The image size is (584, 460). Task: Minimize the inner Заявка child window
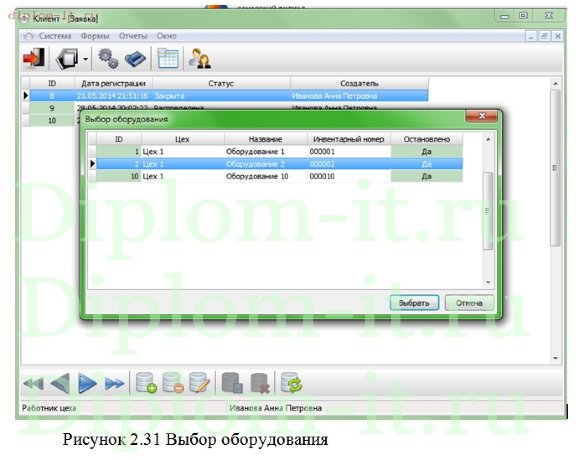[x=531, y=36]
